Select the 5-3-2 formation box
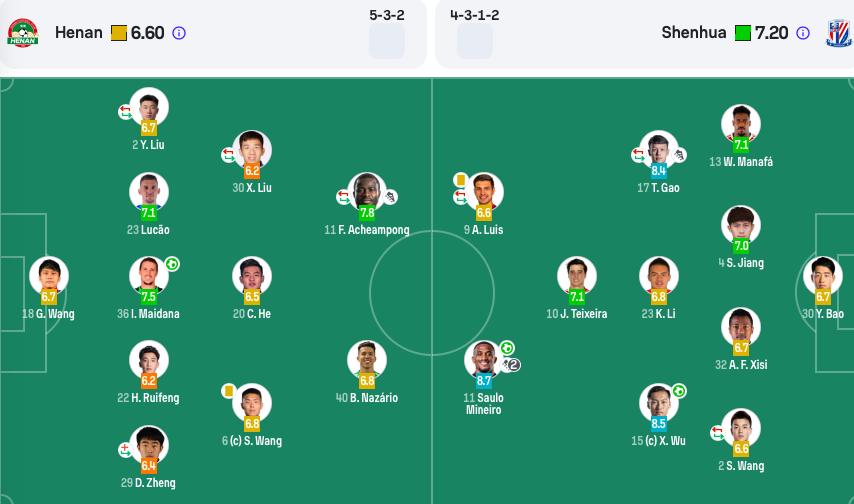854x504 pixels. click(x=387, y=41)
